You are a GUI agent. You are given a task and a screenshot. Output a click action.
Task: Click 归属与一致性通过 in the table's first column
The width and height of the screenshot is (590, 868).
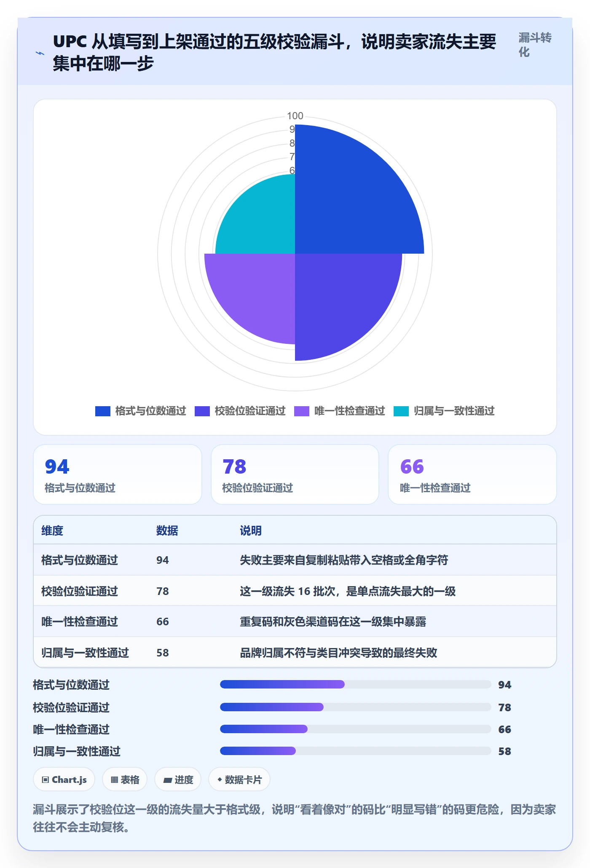85,653
